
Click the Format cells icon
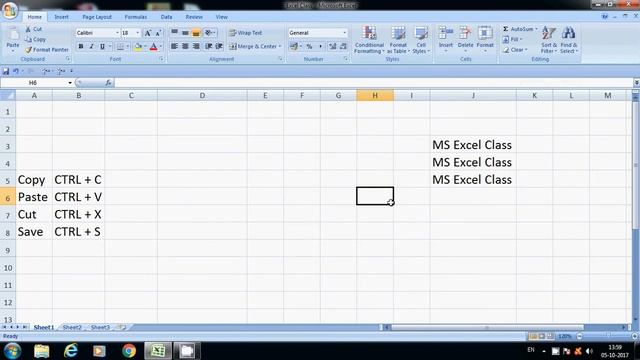[x=485, y=33]
